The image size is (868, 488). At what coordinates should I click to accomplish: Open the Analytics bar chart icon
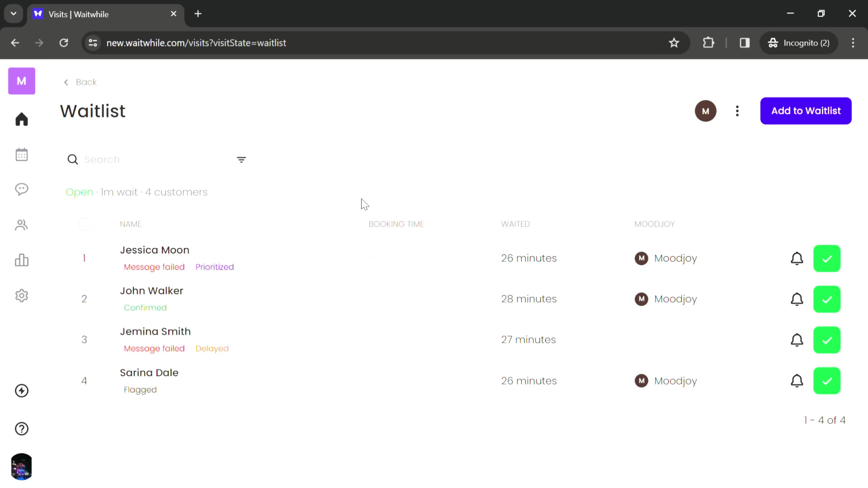click(x=21, y=260)
